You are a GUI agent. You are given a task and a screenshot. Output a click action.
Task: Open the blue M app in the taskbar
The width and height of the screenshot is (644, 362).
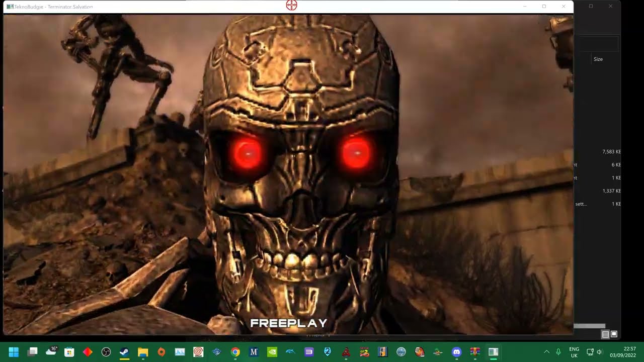click(254, 352)
